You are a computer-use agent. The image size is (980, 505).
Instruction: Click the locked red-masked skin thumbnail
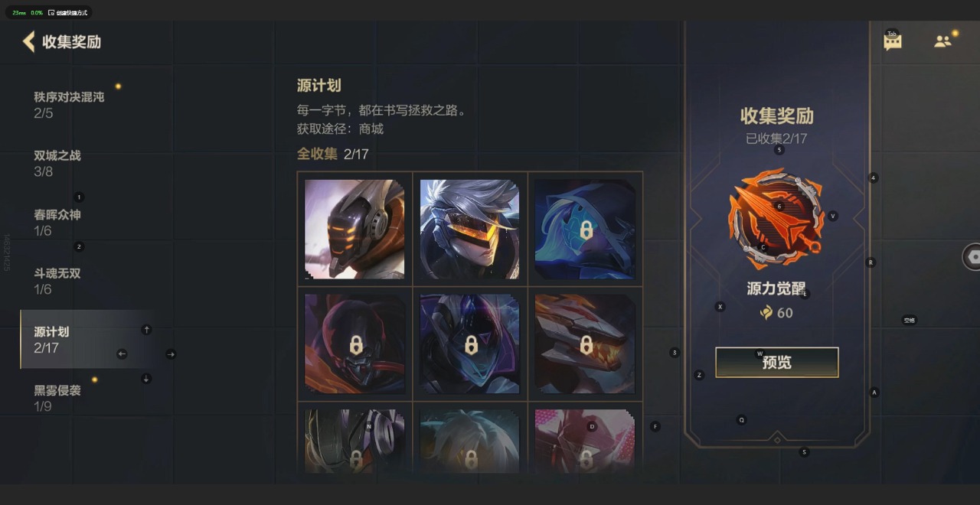coord(354,344)
